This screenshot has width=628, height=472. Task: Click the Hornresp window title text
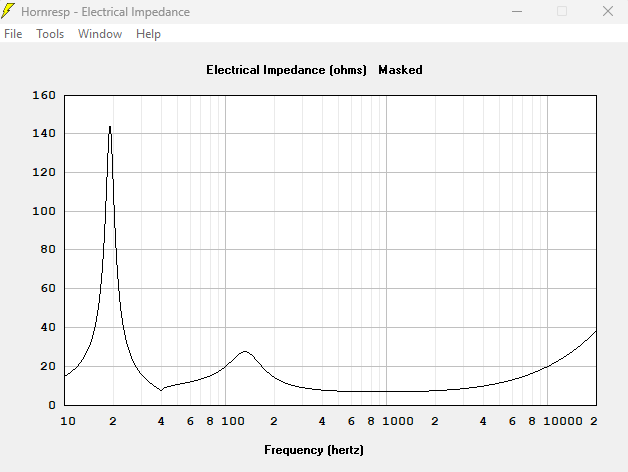click(105, 12)
